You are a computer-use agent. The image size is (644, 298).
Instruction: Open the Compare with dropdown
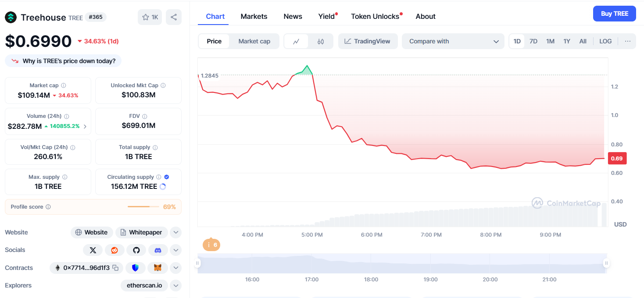[x=453, y=41]
